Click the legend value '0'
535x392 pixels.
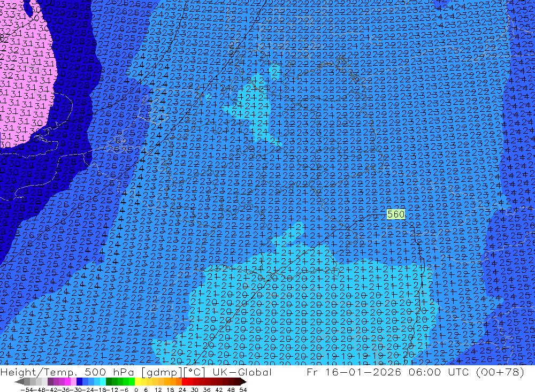point(136,390)
